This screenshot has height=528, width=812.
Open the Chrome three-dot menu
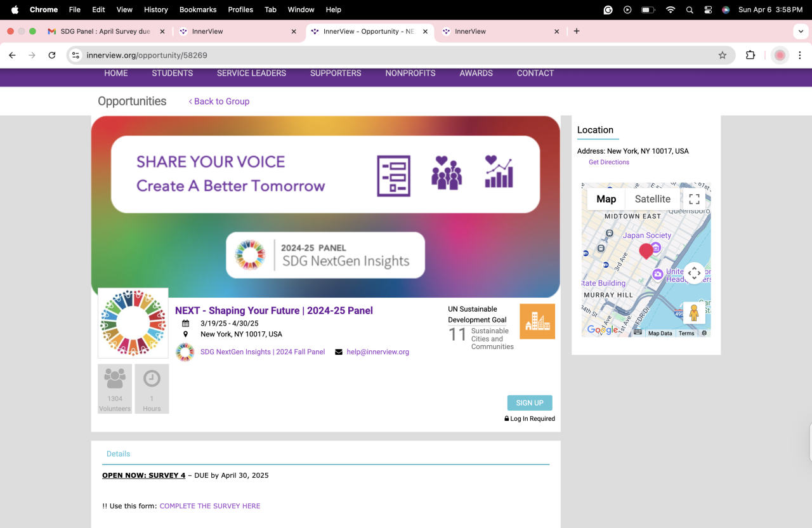point(800,55)
